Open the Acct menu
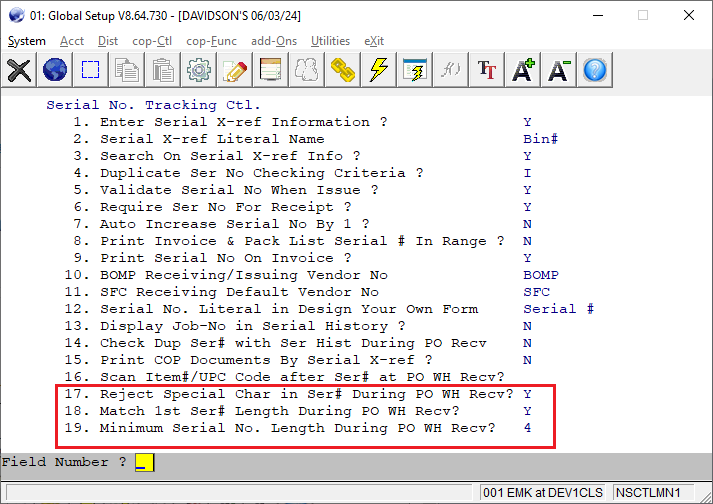713x504 pixels. [x=72, y=41]
